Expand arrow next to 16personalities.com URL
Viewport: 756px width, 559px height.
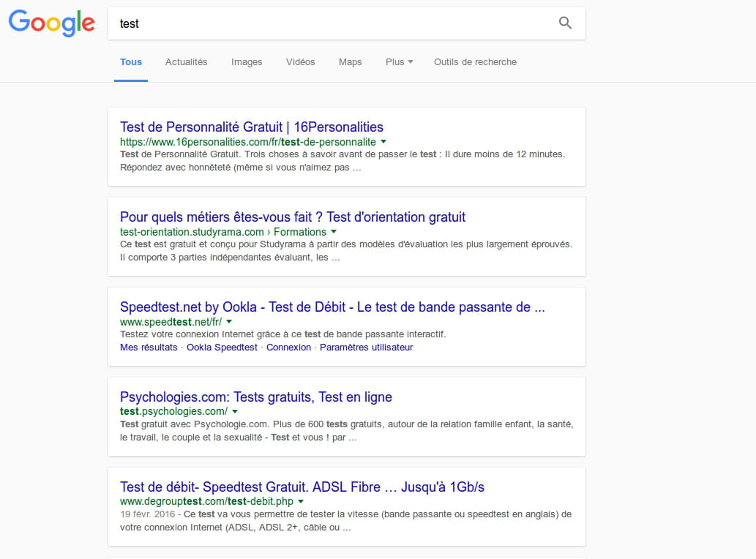383,142
